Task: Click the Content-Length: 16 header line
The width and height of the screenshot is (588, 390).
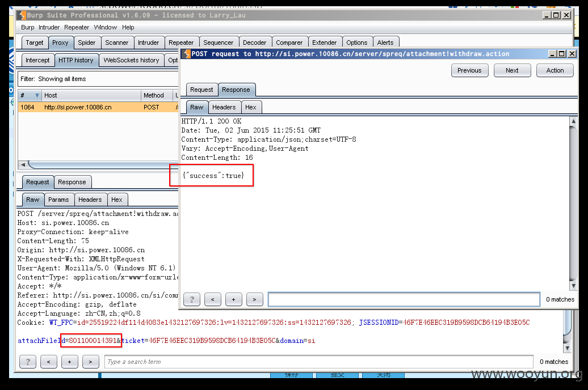Action: click(x=217, y=158)
